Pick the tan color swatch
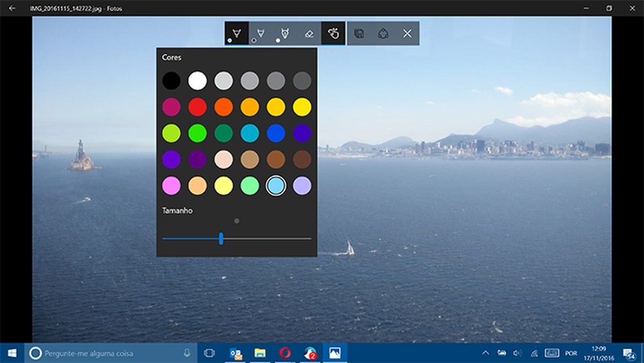 point(250,159)
